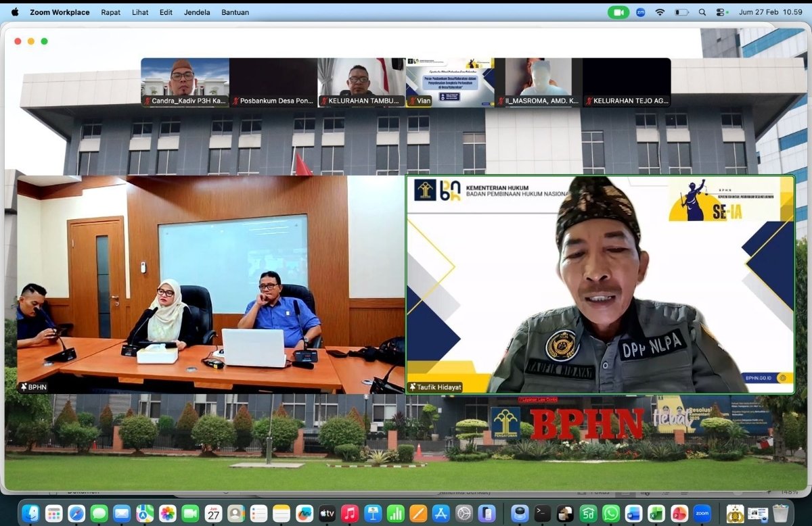The image size is (812, 526).
Task: Open Photos from the dock
Action: [168, 513]
